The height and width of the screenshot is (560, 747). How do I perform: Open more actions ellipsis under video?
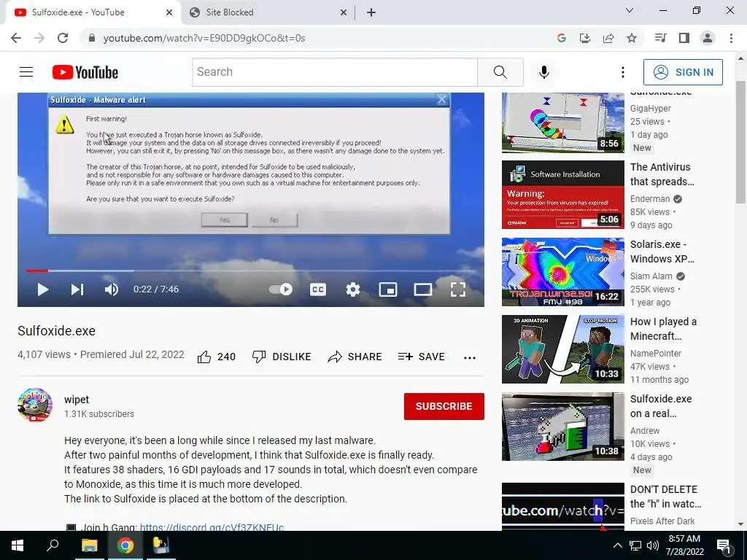click(x=470, y=357)
